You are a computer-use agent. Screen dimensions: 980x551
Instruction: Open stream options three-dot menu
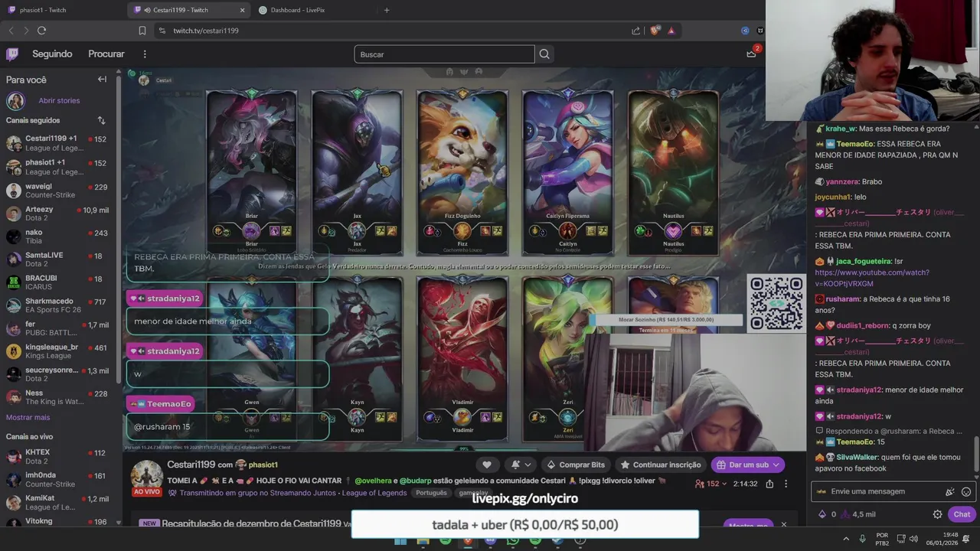(x=786, y=484)
